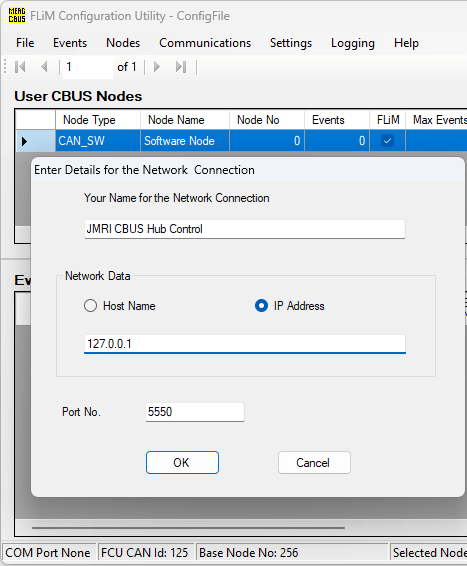Click COM Port None status entry
This screenshot has height=566, width=467.
(49, 553)
